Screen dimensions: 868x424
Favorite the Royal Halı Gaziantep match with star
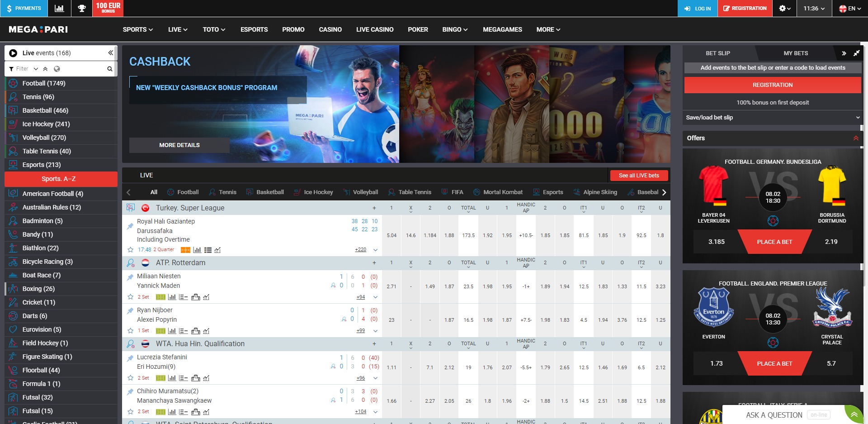[x=131, y=250]
